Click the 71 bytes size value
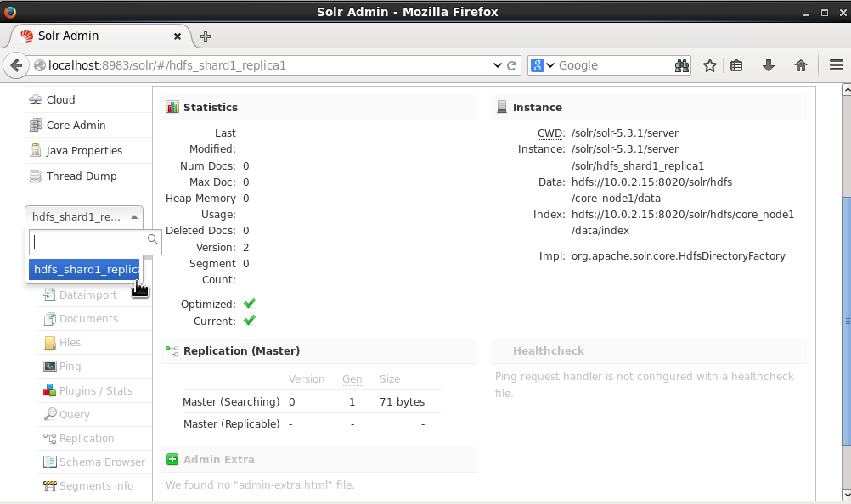The width and height of the screenshot is (851, 504). point(403,401)
